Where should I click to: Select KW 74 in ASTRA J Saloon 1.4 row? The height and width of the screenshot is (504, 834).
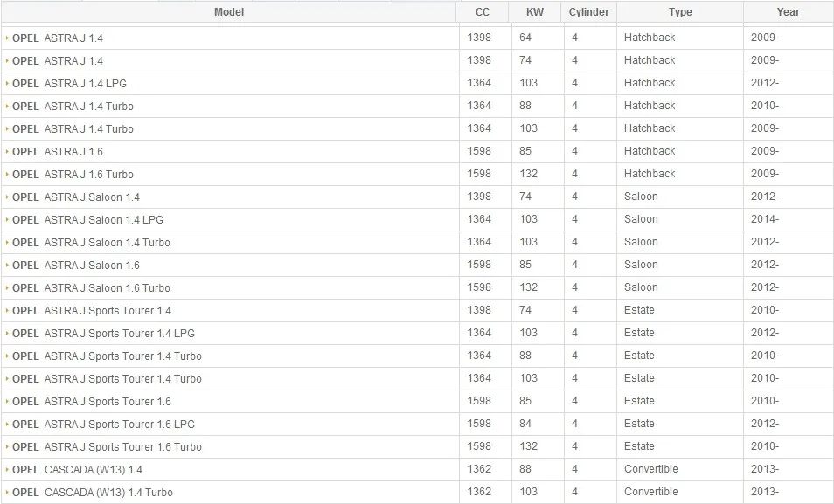[525, 197]
